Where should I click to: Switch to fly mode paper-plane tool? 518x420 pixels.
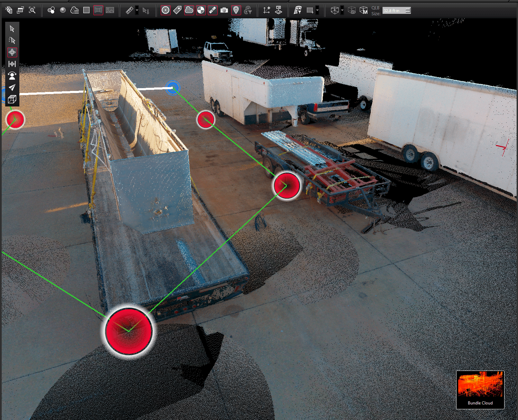pyautogui.click(x=12, y=87)
